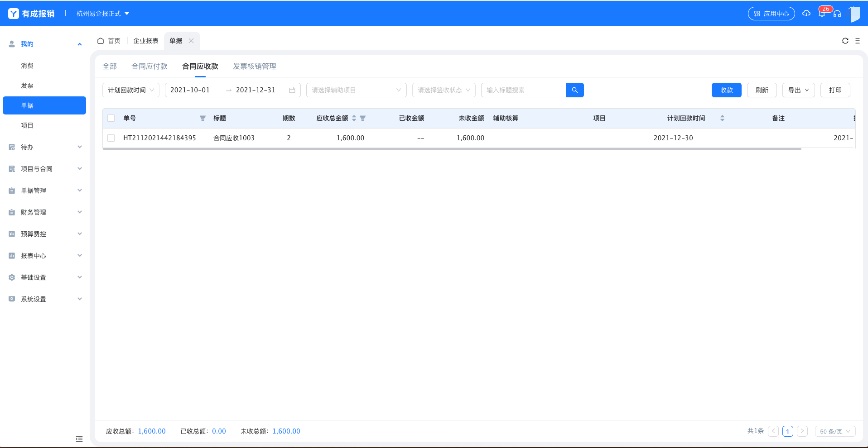Go to page 1
Screen dimensions: 868x448
click(x=788, y=431)
